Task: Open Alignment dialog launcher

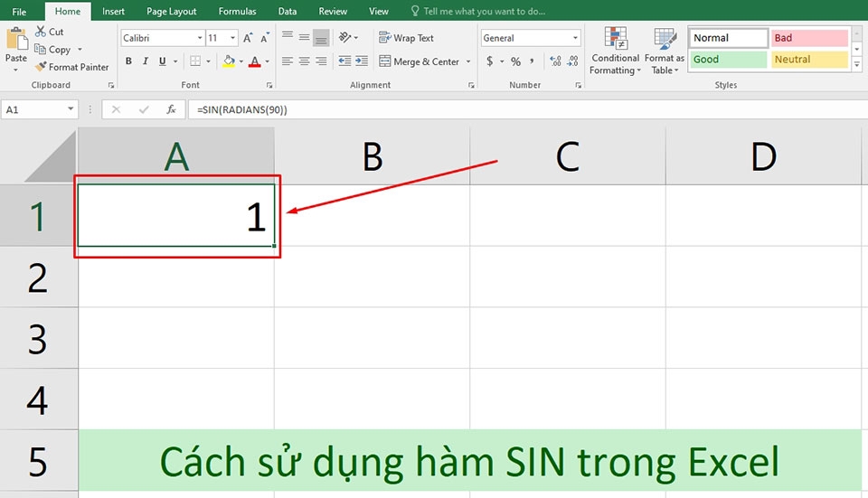Action: pyautogui.click(x=471, y=85)
